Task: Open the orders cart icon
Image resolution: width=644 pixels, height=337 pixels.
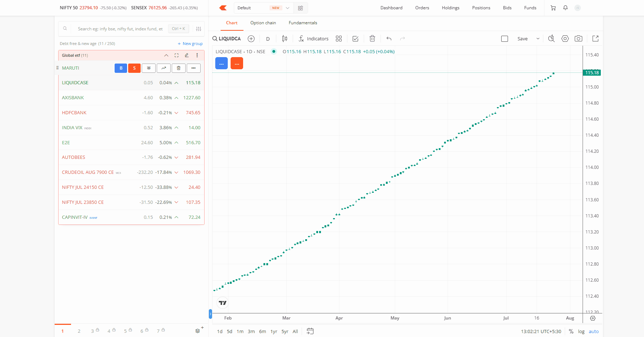Action: [553, 8]
